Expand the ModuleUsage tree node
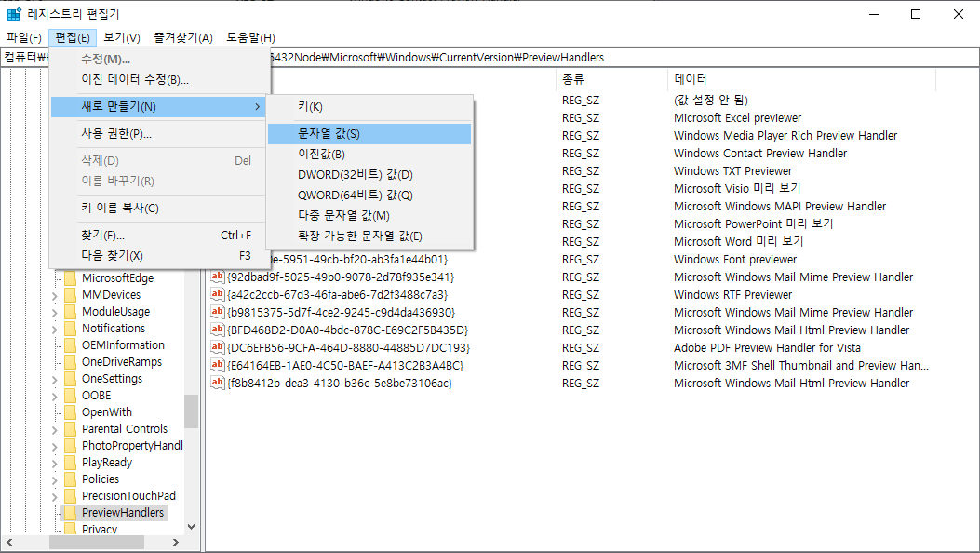Screen dimensions: 980x553 click(54, 313)
